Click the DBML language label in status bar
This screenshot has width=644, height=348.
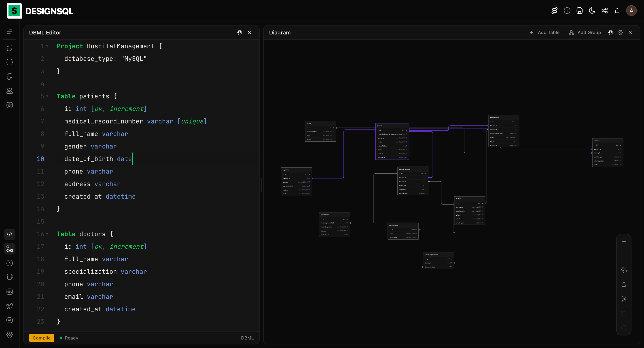pyautogui.click(x=247, y=338)
